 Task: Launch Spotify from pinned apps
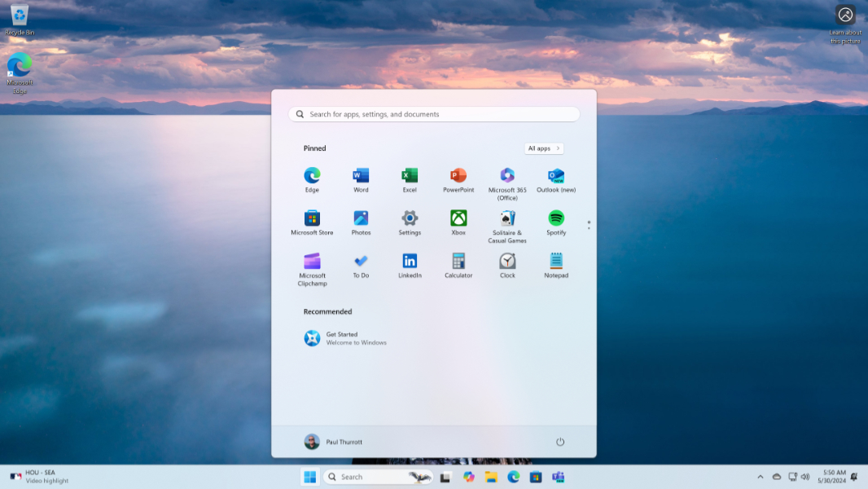point(556,218)
